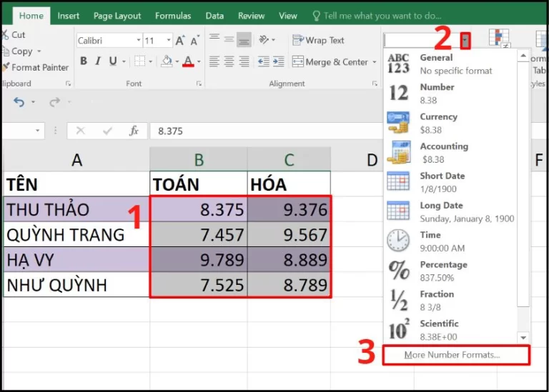This screenshot has width=549, height=392.
Task: Switch to the Data tab
Action: 214,16
